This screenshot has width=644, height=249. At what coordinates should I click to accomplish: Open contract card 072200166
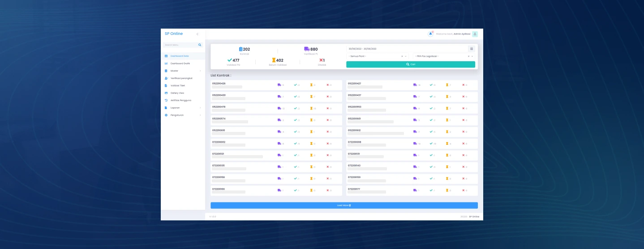pyautogui.click(x=276, y=190)
